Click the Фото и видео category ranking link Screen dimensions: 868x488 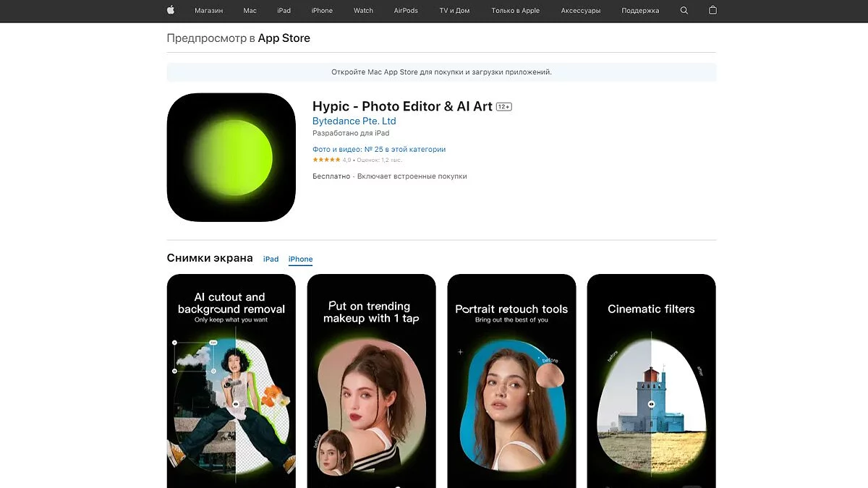379,150
